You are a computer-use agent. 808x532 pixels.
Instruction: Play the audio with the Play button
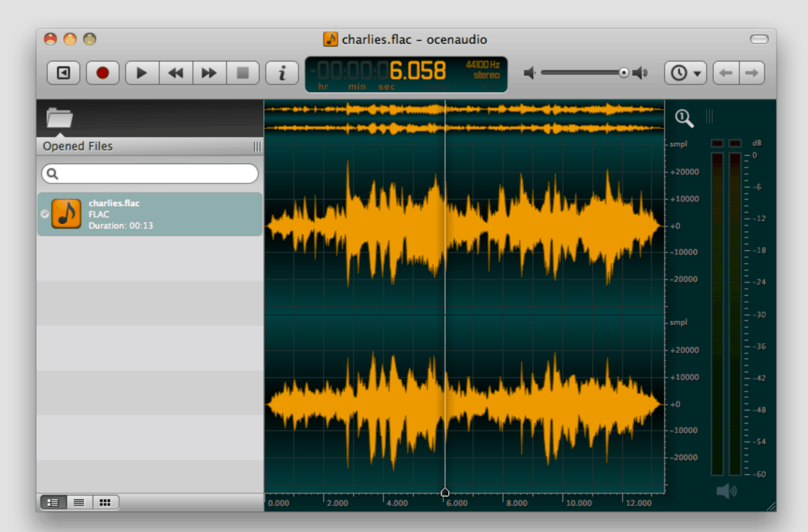click(x=142, y=73)
